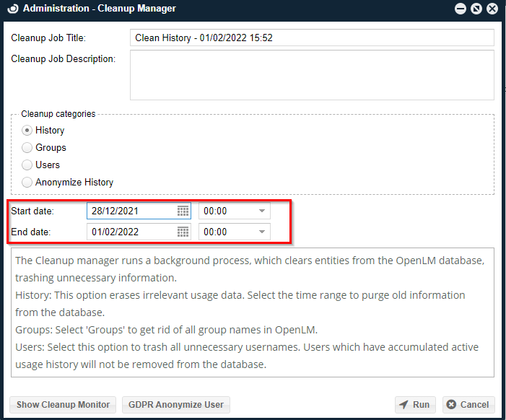Click into Cleanup Job Description textarea
The image size is (506, 420).
312,74
